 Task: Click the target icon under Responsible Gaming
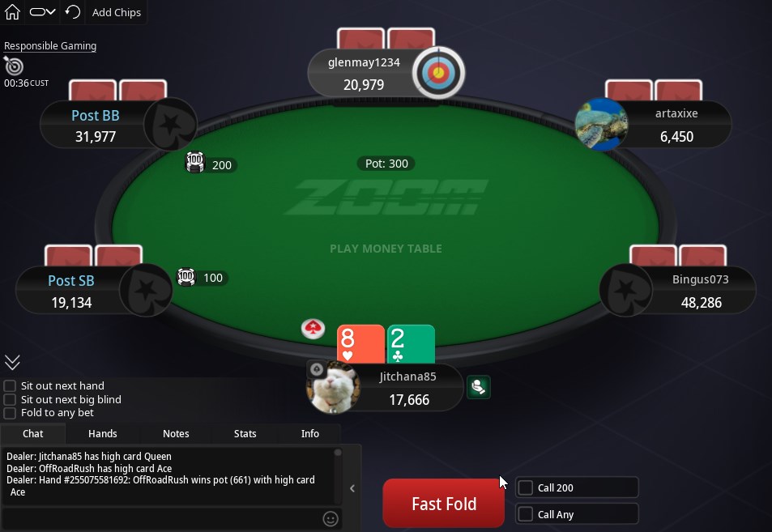(13, 66)
